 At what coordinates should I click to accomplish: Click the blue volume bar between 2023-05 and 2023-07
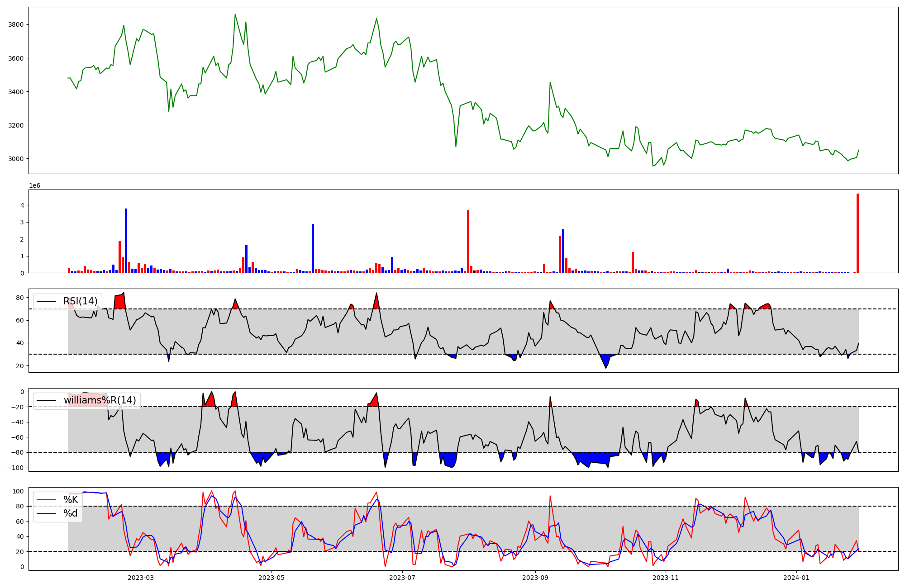(x=313, y=248)
